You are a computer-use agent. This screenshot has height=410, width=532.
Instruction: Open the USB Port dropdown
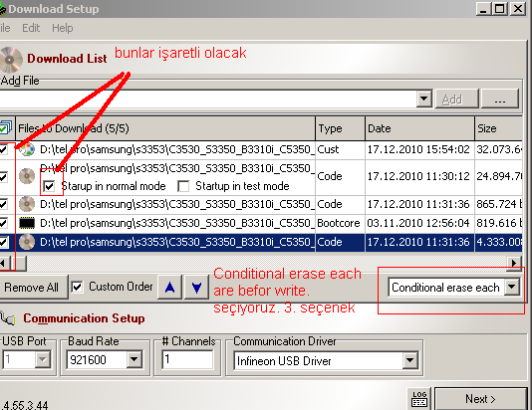[43, 359]
